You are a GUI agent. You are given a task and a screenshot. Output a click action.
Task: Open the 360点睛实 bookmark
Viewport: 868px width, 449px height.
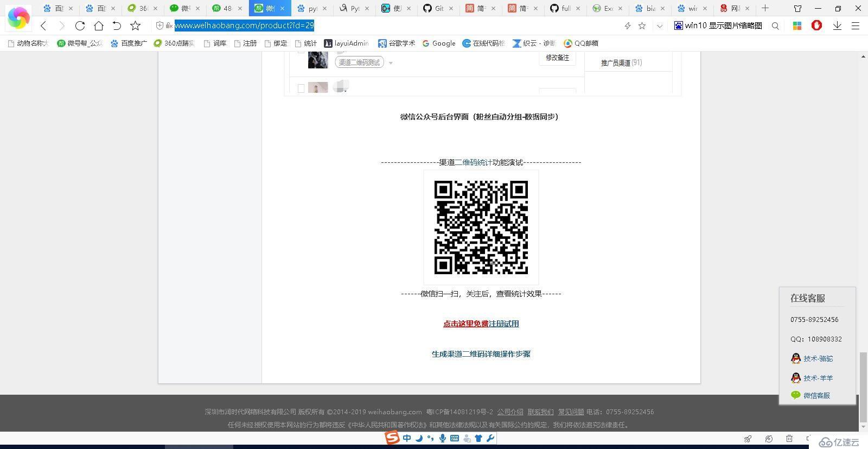174,43
